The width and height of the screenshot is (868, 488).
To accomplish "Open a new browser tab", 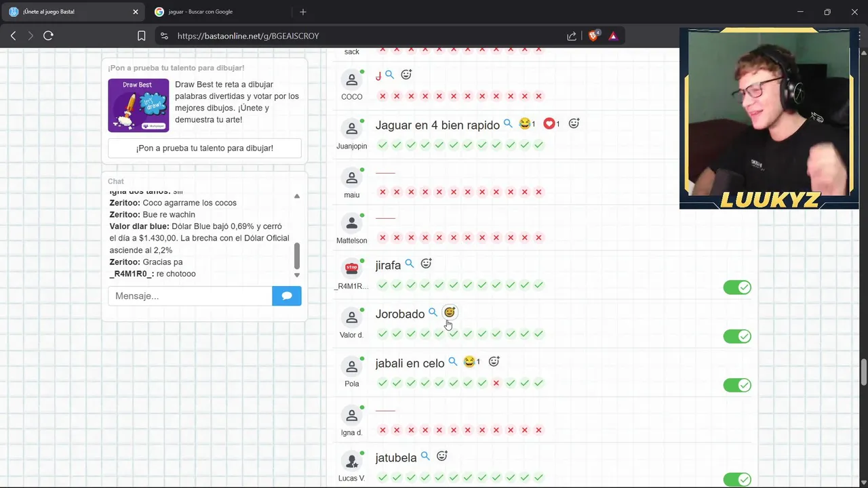I will (x=303, y=12).
